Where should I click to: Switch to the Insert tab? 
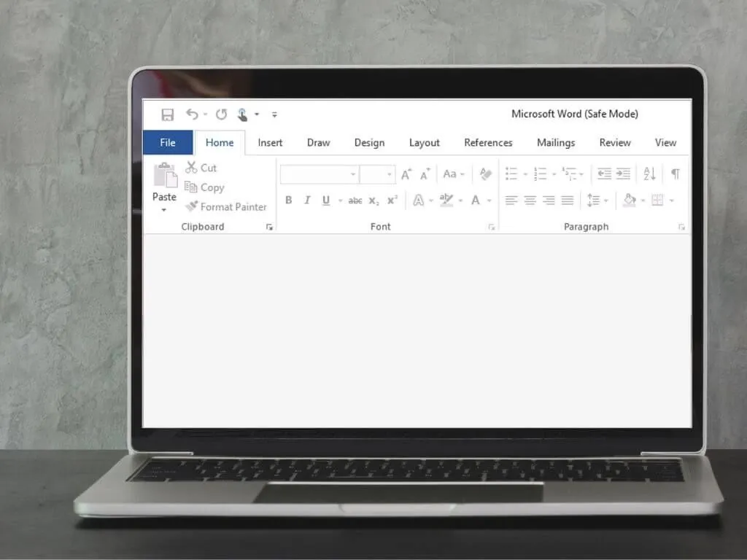270,142
